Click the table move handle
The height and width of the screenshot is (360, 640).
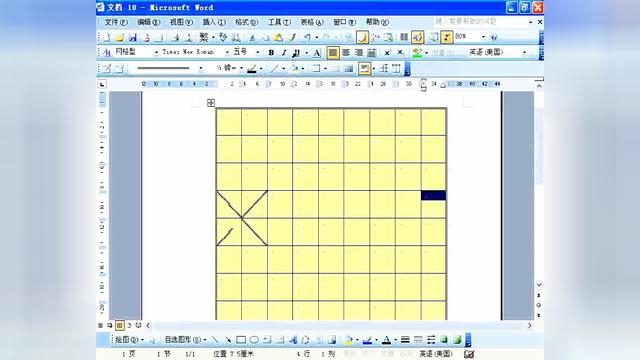[x=211, y=103]
